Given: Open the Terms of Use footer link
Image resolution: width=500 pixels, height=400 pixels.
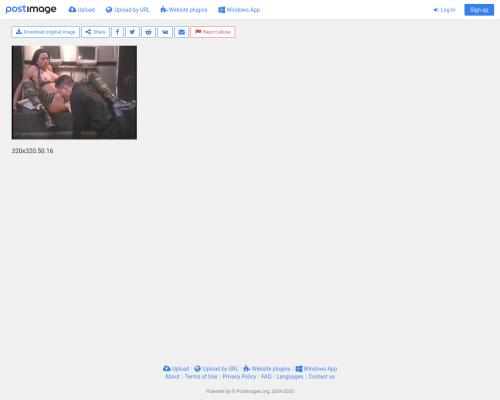Looking at the screenshot, I should tap(201, 376).
